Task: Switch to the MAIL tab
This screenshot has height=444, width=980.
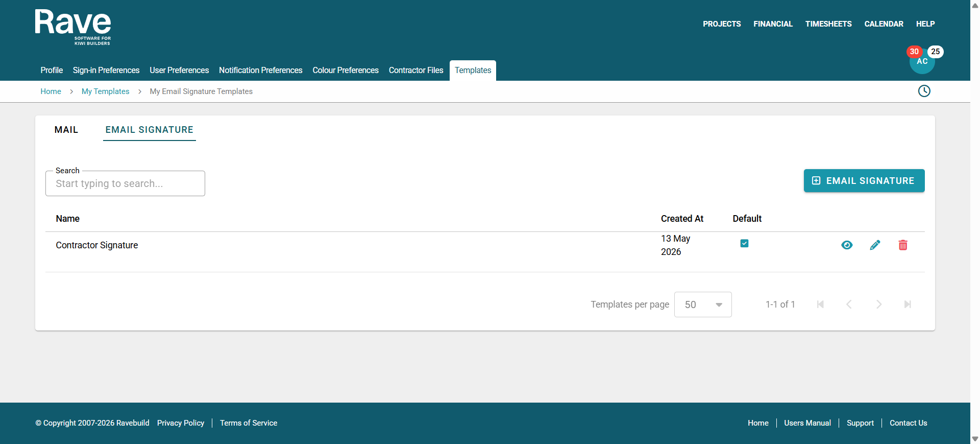Action: coord(66,130)
